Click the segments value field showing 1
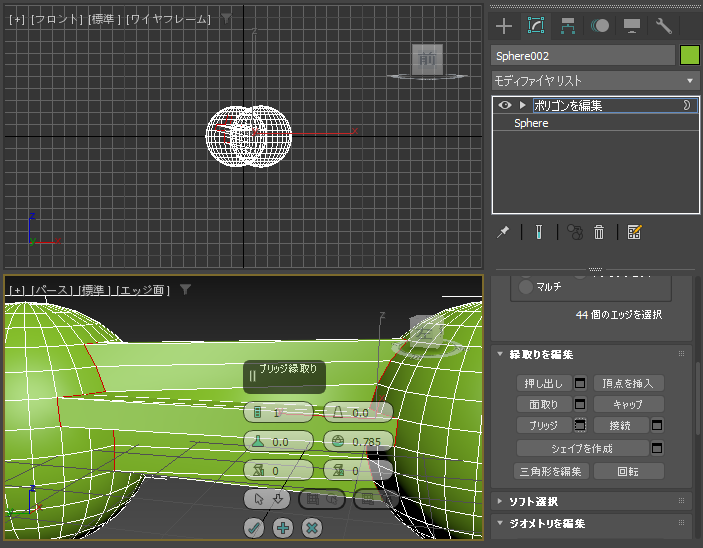Image resolution: width=703 pixels, height=548 pixels. click(278, 413)
